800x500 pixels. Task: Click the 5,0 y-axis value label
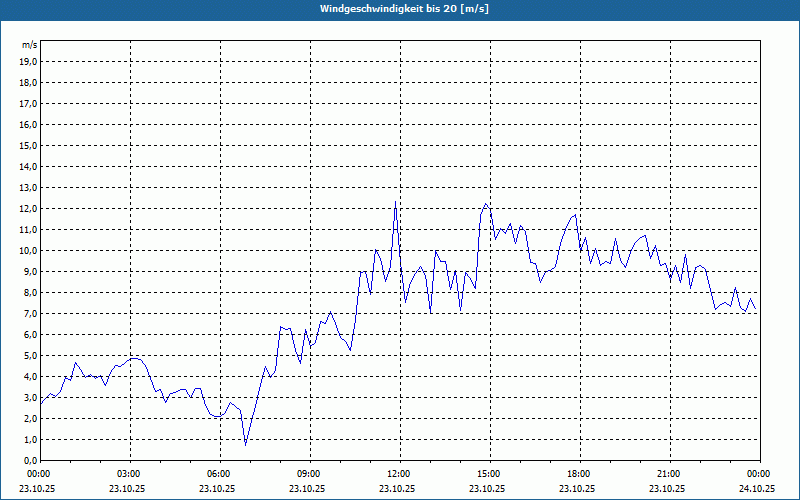pos(31,355)
